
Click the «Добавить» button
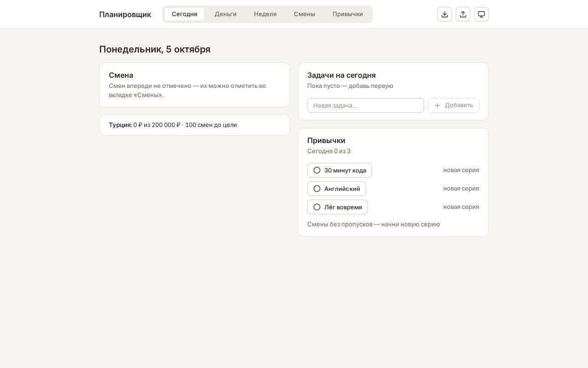pos(453,105)
